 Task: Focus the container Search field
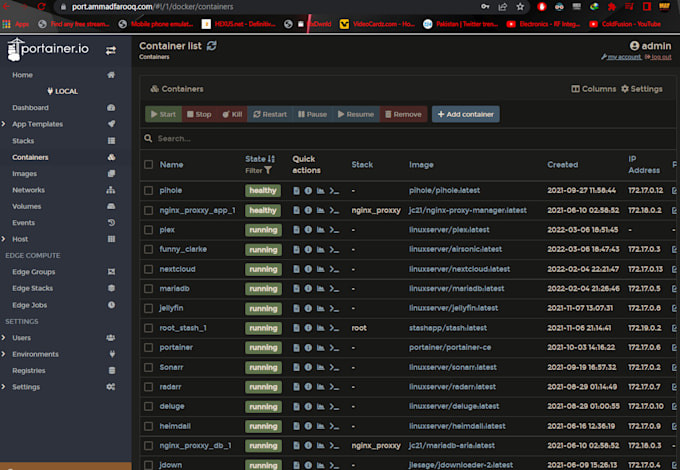408,138
